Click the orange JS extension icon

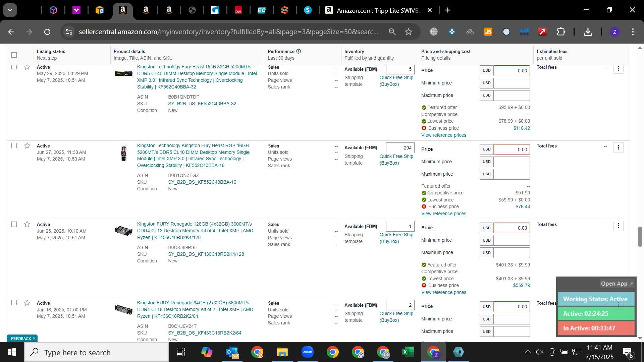click(x=488, y=32)
